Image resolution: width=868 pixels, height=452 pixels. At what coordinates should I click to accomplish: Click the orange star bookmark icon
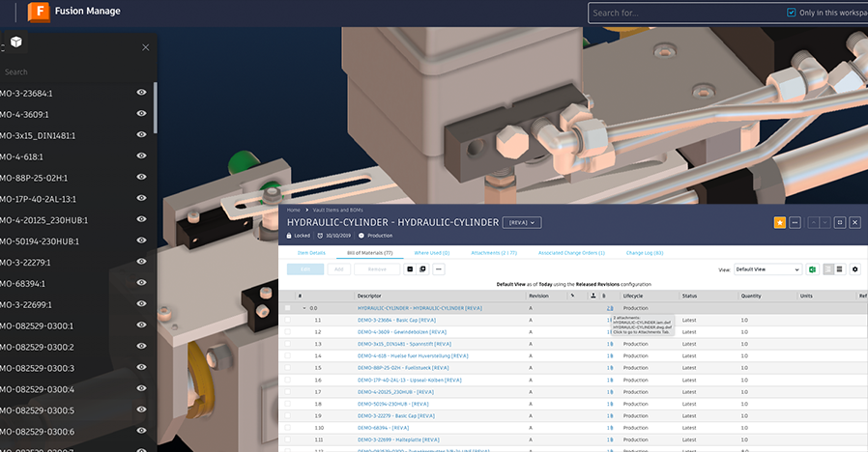pos(779,222)
